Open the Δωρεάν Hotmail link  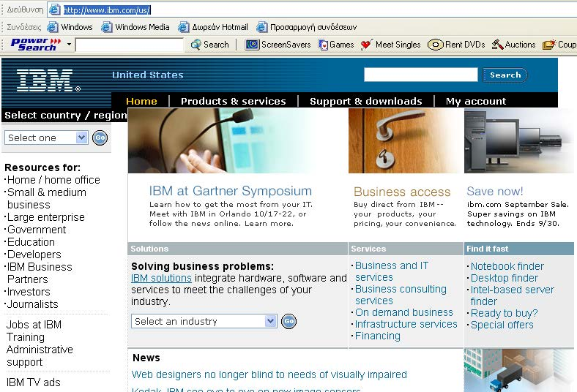(x=213, y=27)
